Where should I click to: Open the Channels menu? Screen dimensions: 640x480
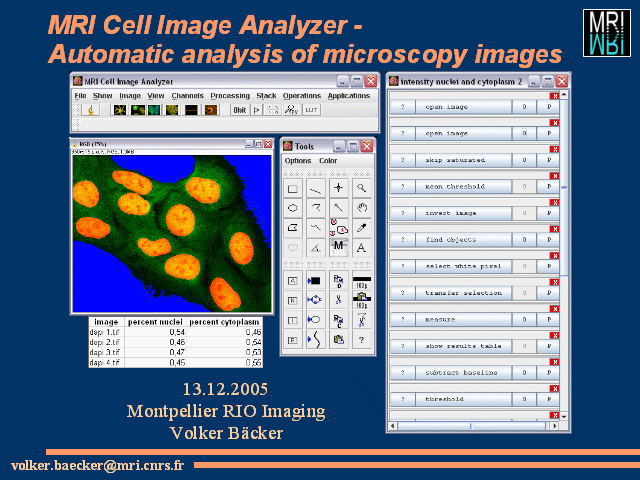[x=187, y=96]
